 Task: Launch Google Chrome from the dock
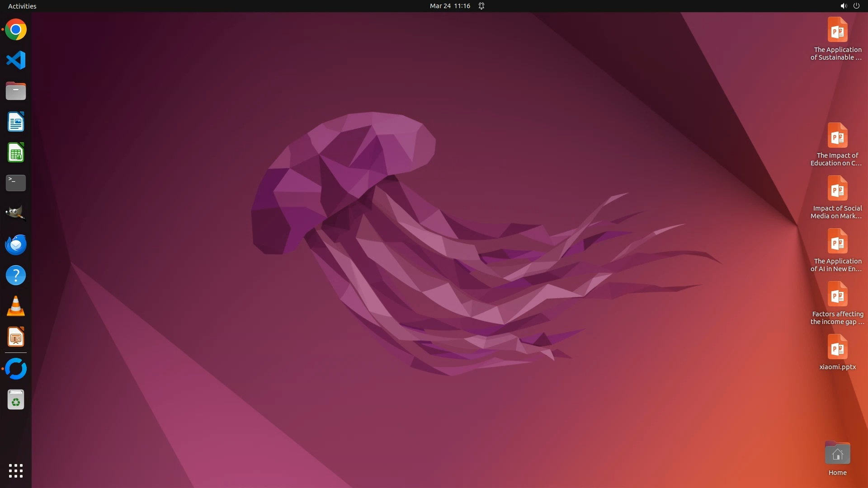[16, 30]
